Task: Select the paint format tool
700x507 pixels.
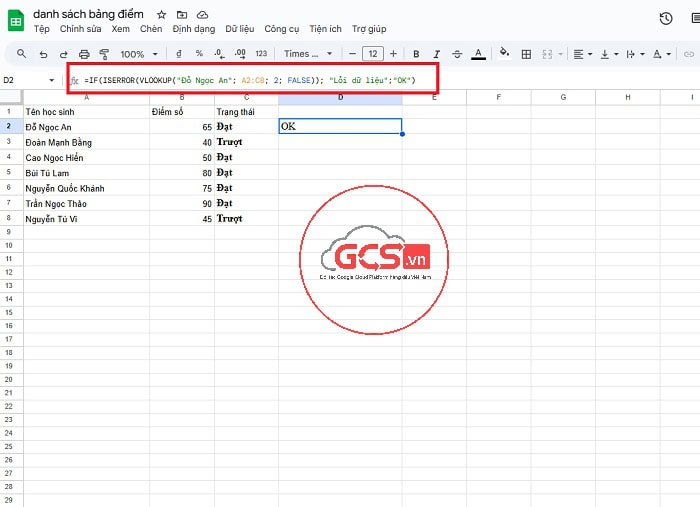Action: coord(104,54)
